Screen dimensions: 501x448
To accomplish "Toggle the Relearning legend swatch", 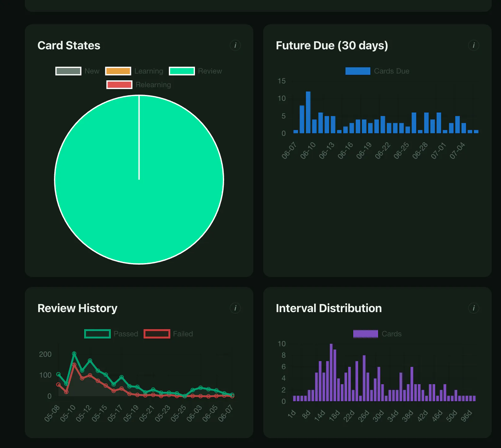I will coord(119,85).
